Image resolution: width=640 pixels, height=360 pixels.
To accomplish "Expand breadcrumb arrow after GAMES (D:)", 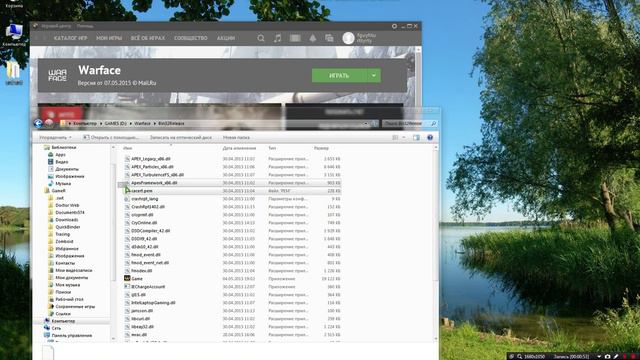I will 131,123.
